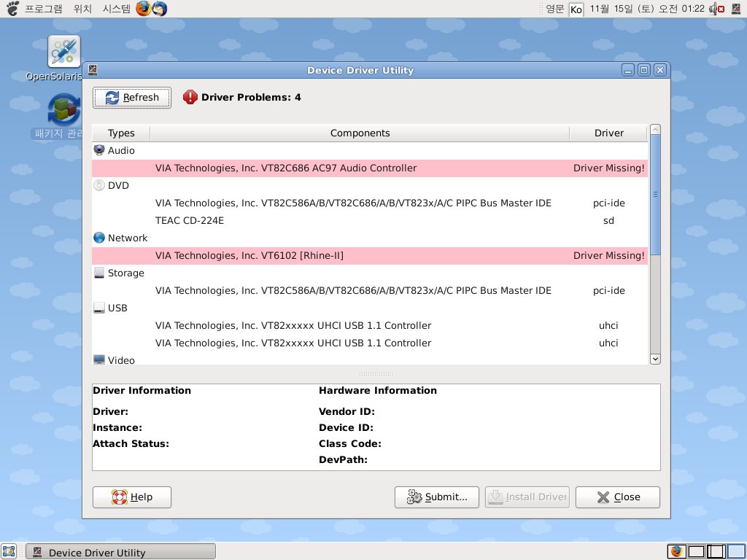This screenshot has height=560, width=747.
Task: Click the Types column header
Action: click(121, 133)
